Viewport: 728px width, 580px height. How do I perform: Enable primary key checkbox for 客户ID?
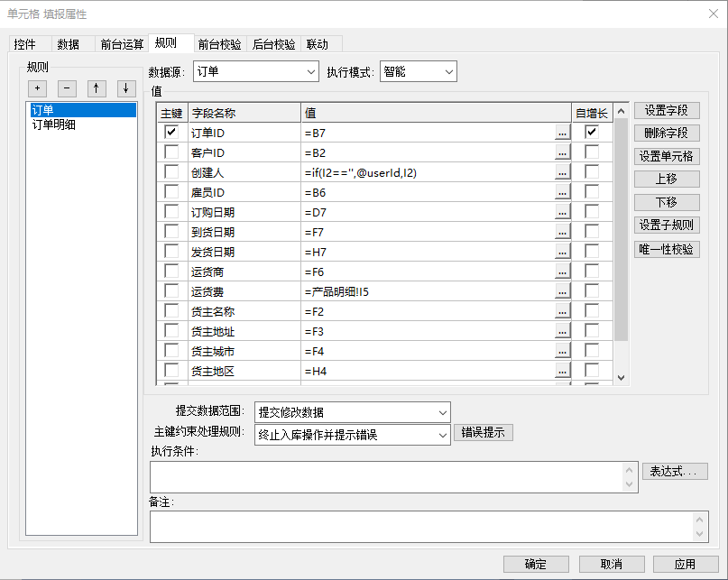(x=171, y=152)
